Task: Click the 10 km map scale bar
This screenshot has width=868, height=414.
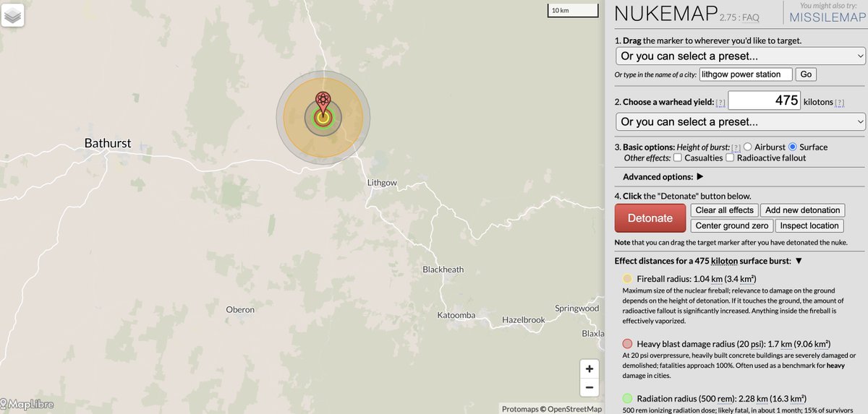Action: (573, 10)
